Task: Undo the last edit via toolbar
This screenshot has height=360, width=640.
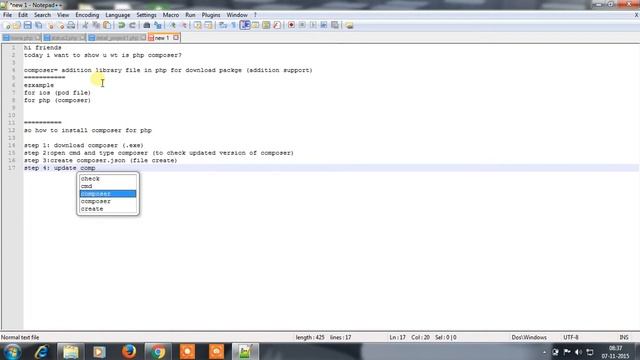Action: (x=122, y=25)
